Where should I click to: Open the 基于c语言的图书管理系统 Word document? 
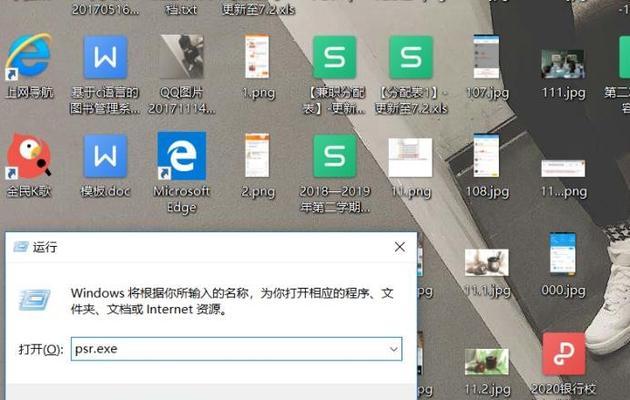105,57
